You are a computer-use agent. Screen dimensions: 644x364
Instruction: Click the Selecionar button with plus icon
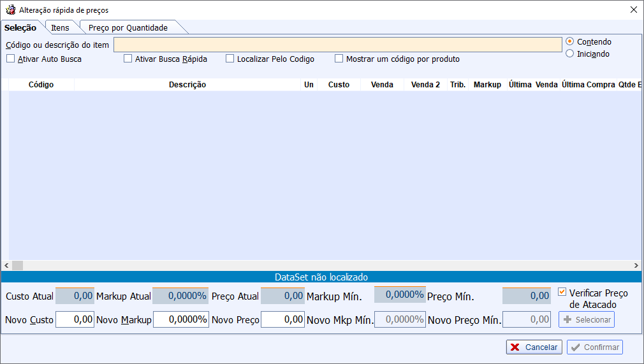[587, 319]
